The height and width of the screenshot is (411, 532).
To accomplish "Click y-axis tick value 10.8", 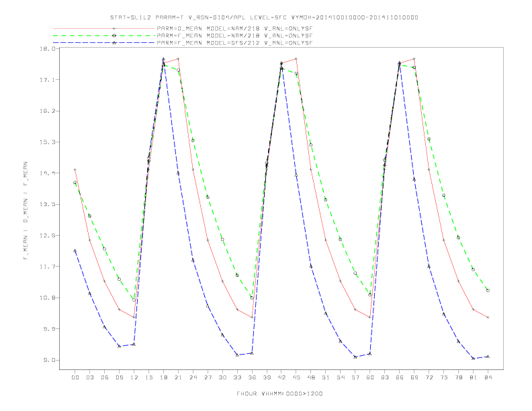I will pyautogui.click(x=47, y=298).
